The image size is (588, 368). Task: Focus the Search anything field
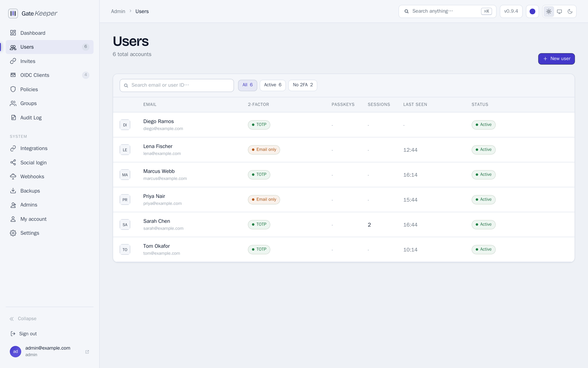[447, 11]
